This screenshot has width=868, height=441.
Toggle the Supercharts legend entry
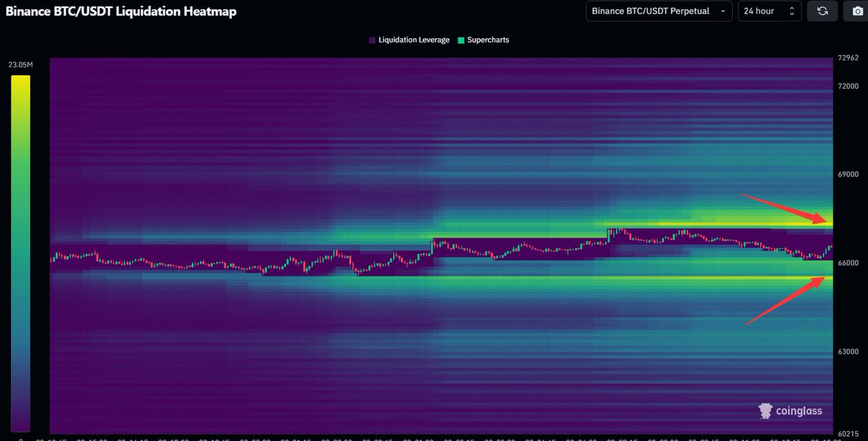(483, 40)
